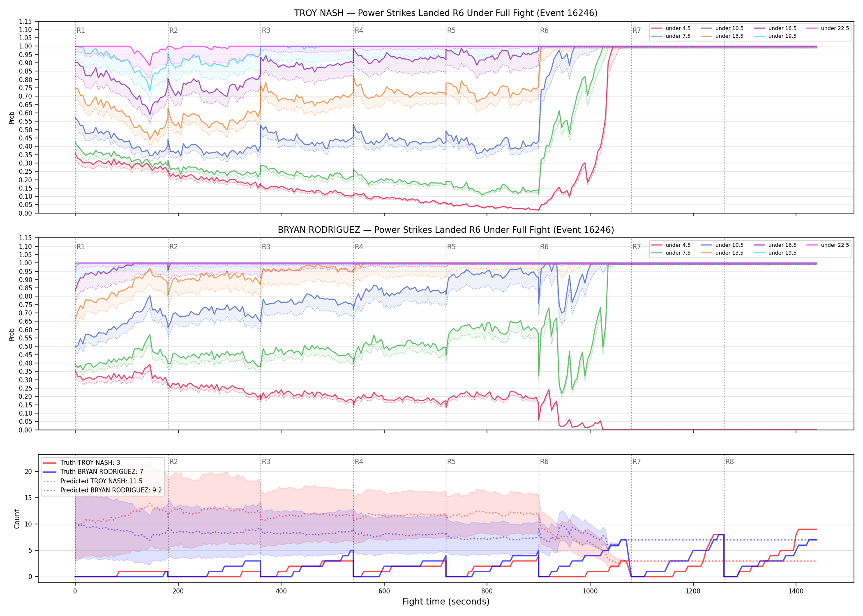The height and width of the screenshot is (616, 863).
Task: Click the TROY NASH chart title
Action: tap(446, 13)
